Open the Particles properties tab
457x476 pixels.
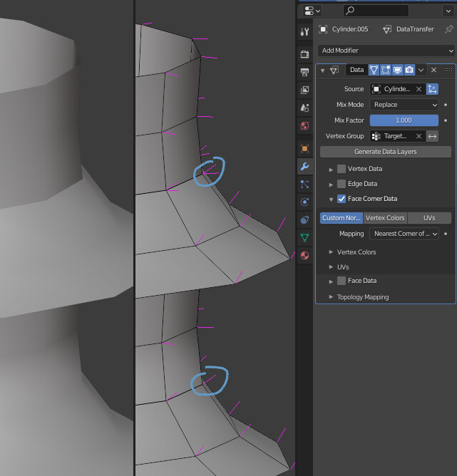304,185
